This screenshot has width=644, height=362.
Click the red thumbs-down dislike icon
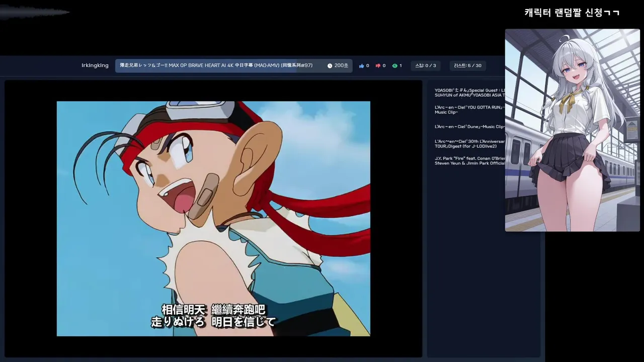(378, 66)
